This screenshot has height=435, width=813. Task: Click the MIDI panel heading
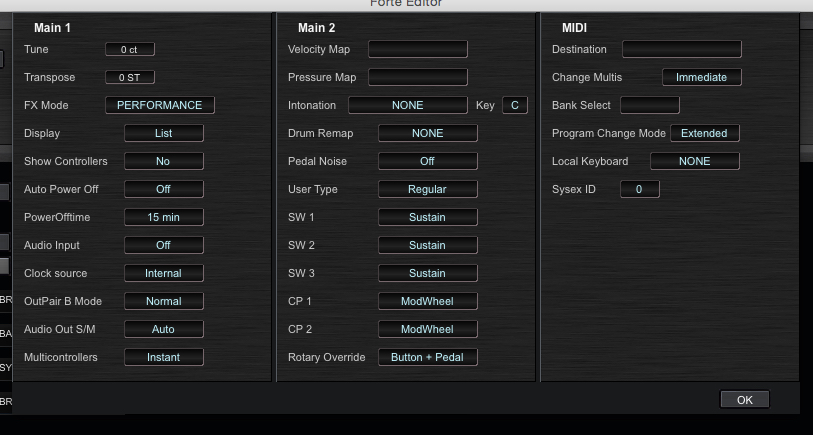click(574, 28)
